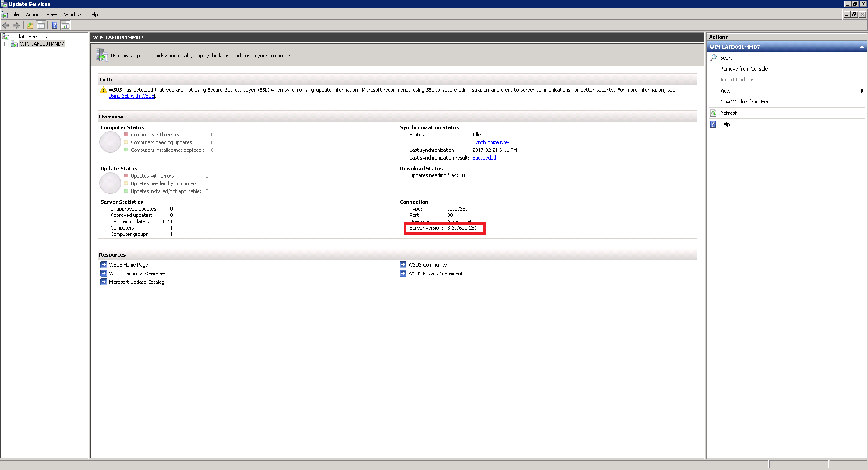
Task: Toggle the Show/Hide Console Tree icon
Action: click(x=41, y=25)
